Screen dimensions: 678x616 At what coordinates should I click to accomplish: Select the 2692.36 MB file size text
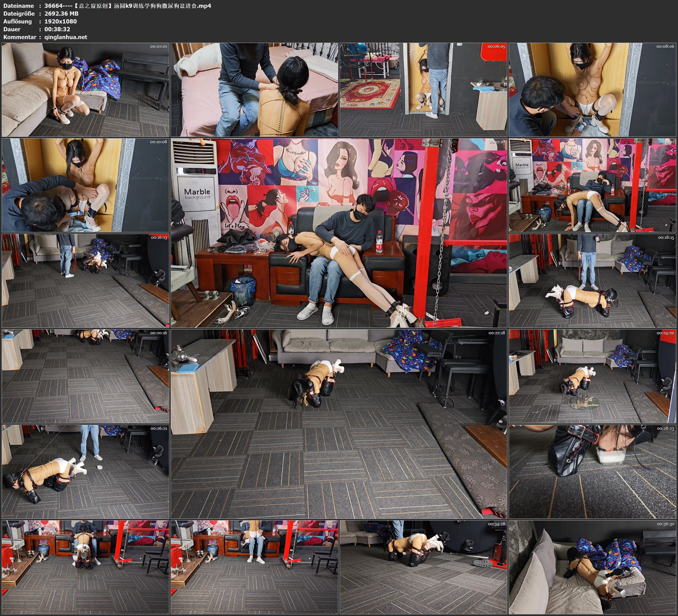(x=61, y=13)
